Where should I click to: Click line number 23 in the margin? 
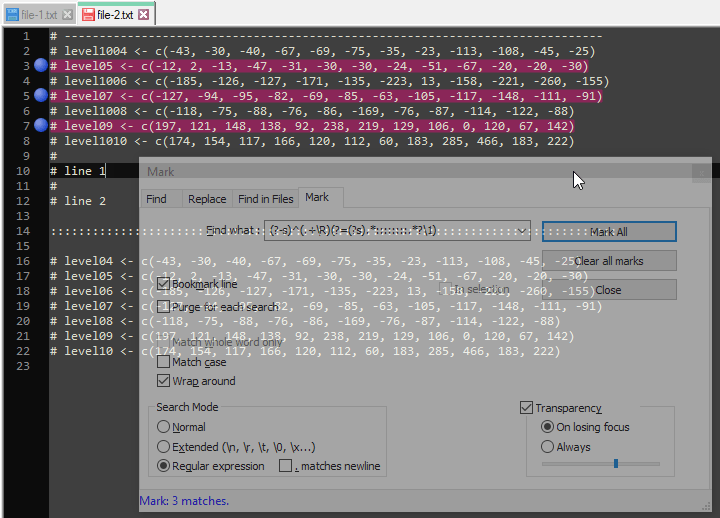click(23, 366)
